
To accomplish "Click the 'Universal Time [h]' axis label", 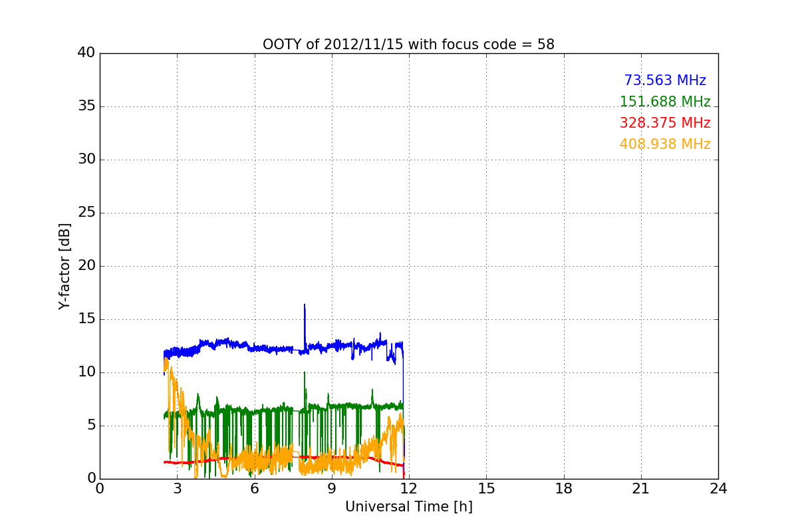I will (x=409, y=507).
